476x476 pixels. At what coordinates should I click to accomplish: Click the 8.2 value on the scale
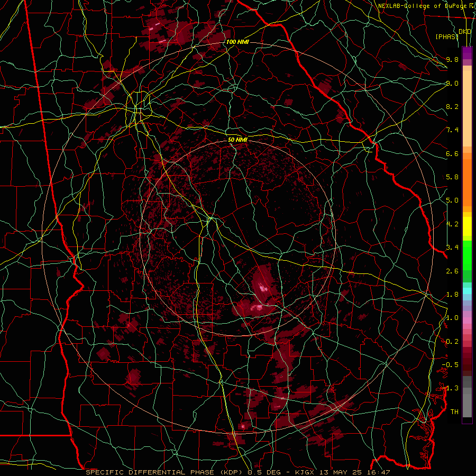click(x=452, y=106)
